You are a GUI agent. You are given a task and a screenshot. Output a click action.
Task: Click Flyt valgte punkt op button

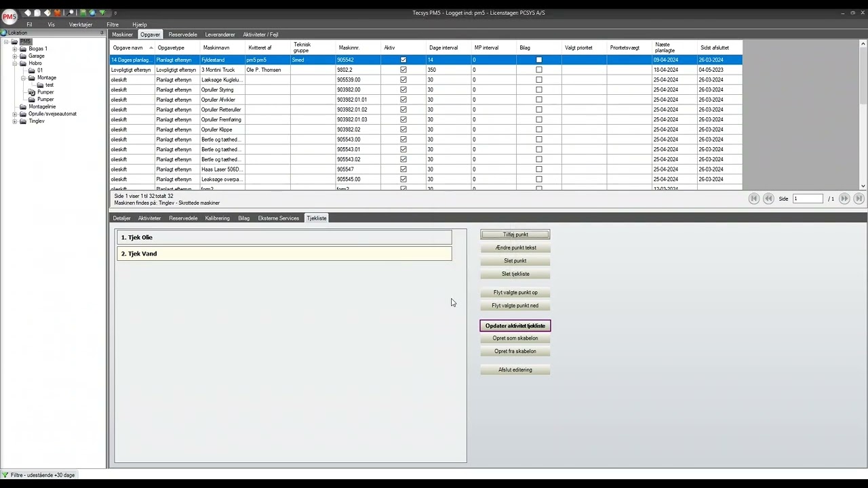pos(515,293)
